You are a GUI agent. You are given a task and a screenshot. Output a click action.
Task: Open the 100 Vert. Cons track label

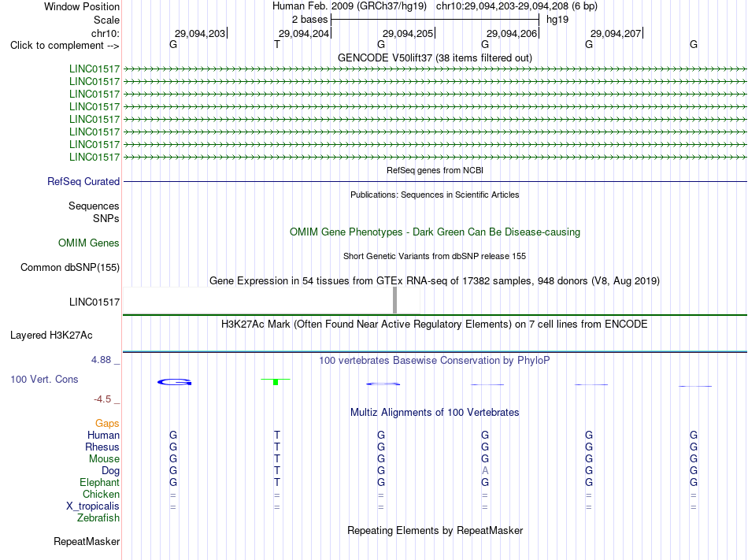(x=44, y=379)
